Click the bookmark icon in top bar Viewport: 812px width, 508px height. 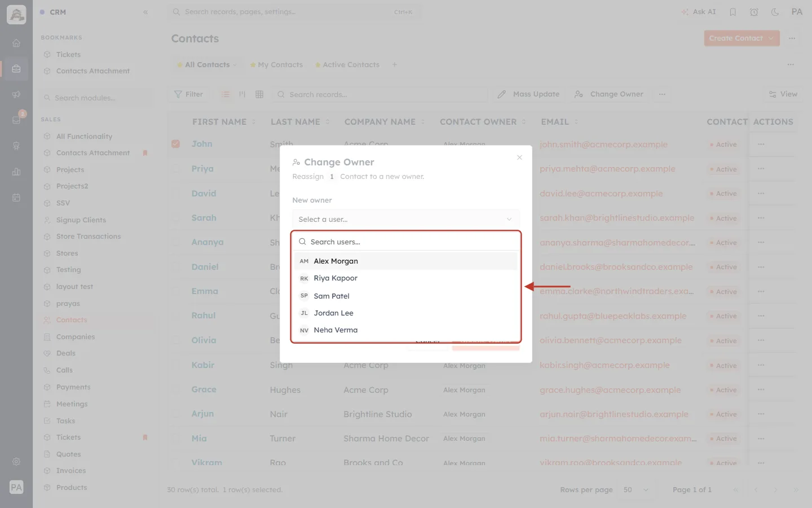click(x=733, y=12)
